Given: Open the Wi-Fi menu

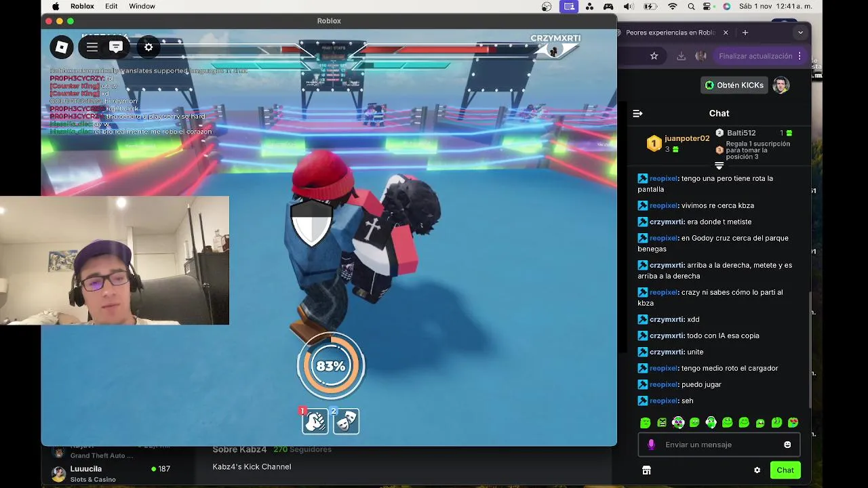Looking at the screenshot, I should point(673,6).
